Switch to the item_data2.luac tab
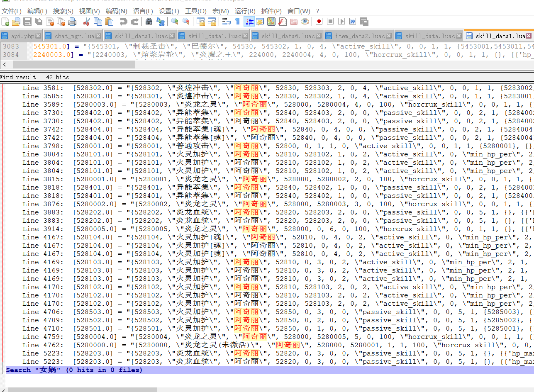The image size is (534, 392). click(360, 36)
